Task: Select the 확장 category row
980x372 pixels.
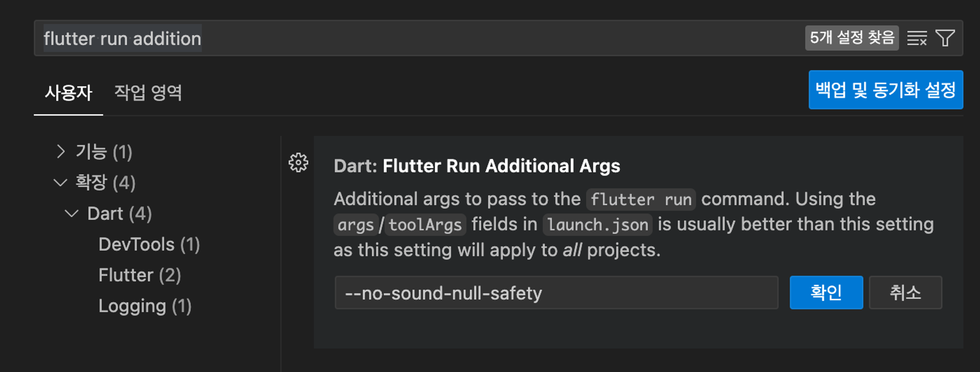Action: pos(105,183)
